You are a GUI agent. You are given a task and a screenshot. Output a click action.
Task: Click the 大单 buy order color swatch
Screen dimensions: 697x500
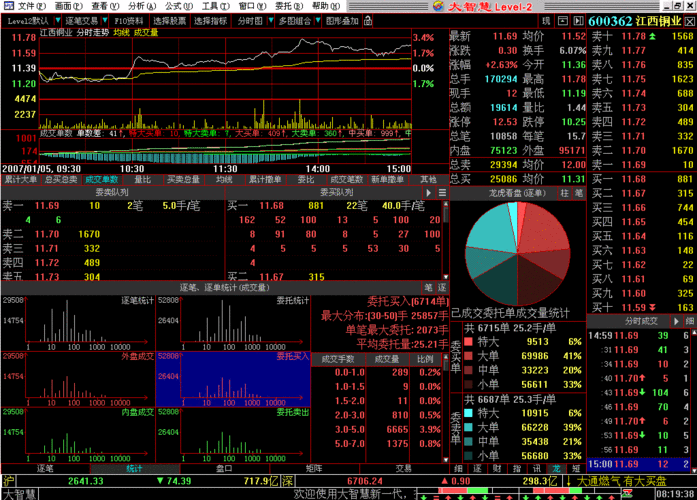point(469,356)
